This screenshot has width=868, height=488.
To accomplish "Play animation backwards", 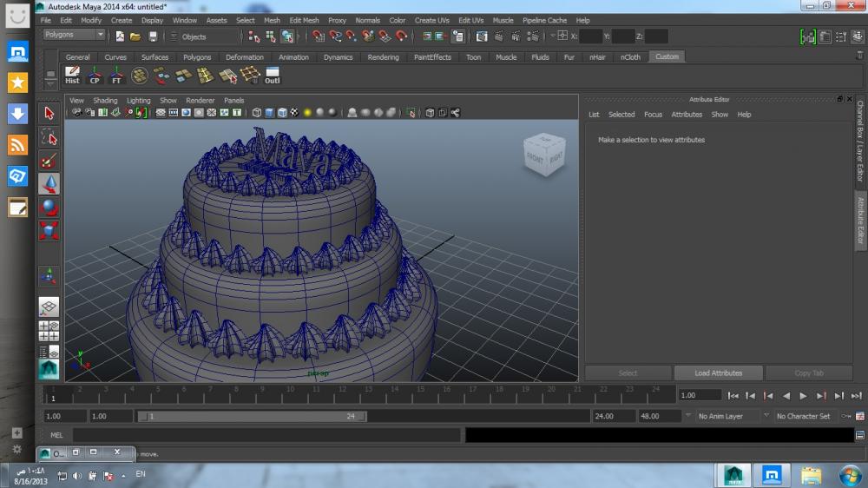I will tap(786, 395).
